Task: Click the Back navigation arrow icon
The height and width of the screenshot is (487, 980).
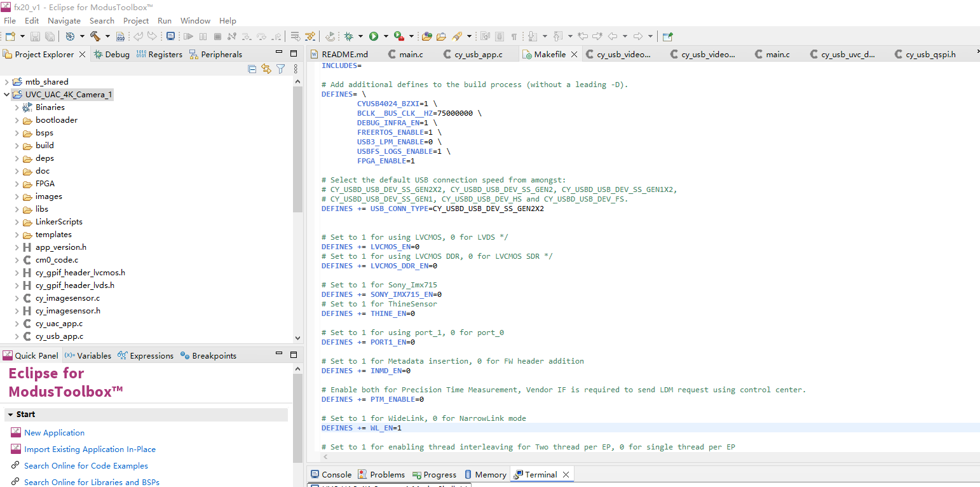Action: tap(613, 36)
